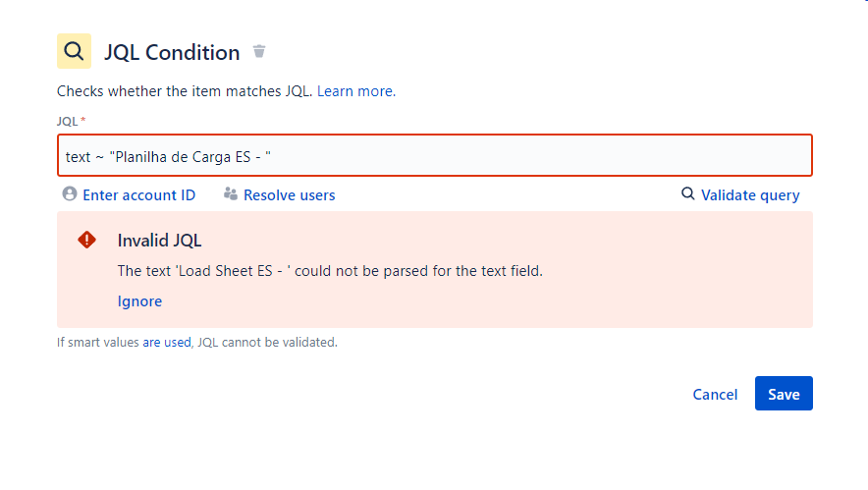
Task: Dismiss the error via the Ignore link
Action: coord(139,301)
